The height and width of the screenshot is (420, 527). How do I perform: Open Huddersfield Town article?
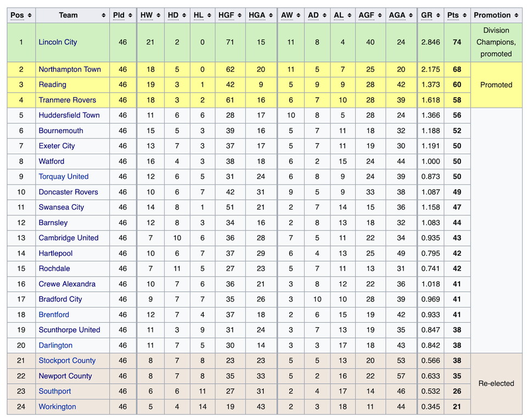coord(69,115)
